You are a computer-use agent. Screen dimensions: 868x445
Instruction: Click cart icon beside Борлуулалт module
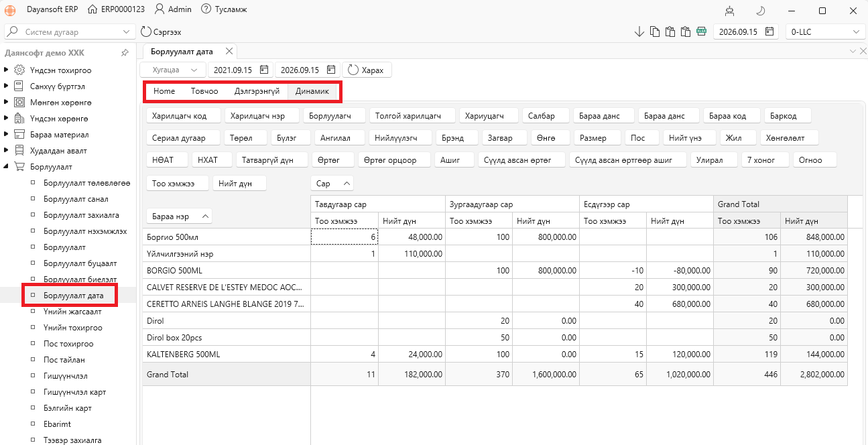tap(19, 166)
